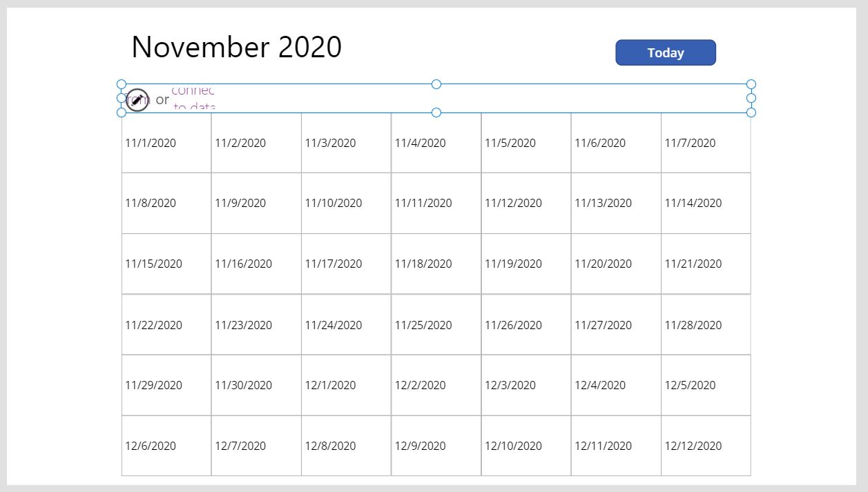Viewport: 868px width, 492px height.
Task: Click the top-right selection handle
Action: click(x=751, y=83)
